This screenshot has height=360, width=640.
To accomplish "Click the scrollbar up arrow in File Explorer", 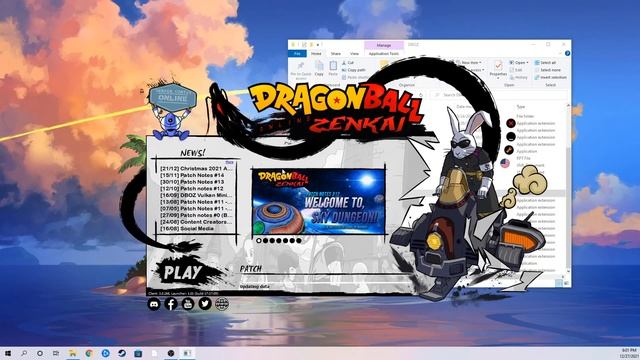I will point(568,106).
